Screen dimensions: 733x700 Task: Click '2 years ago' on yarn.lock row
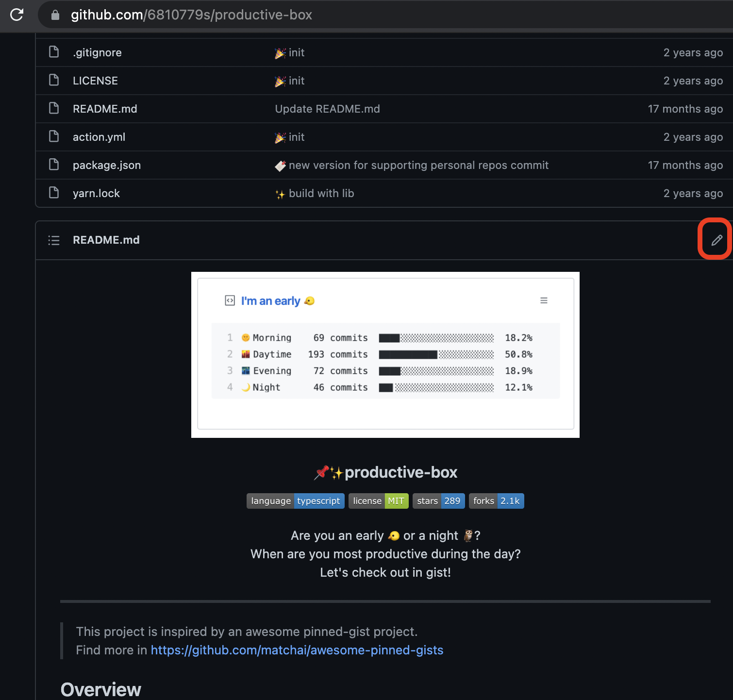tap(693, 193)
